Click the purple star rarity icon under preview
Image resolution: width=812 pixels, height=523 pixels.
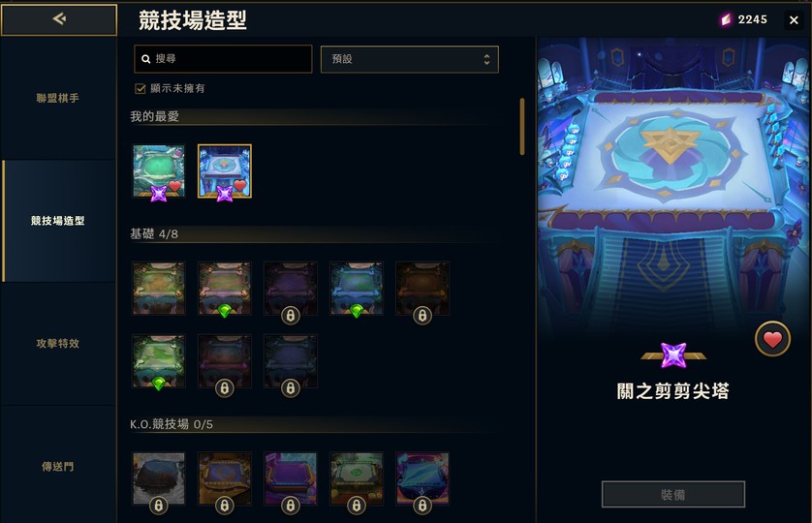673,355
